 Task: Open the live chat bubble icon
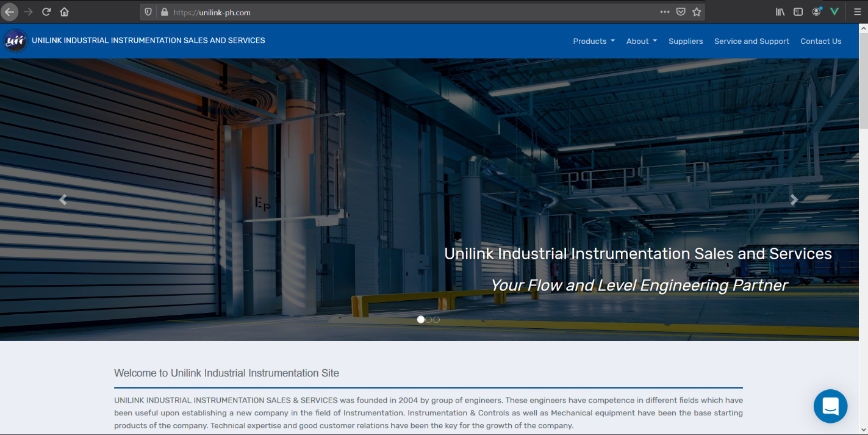click(830, 406)
